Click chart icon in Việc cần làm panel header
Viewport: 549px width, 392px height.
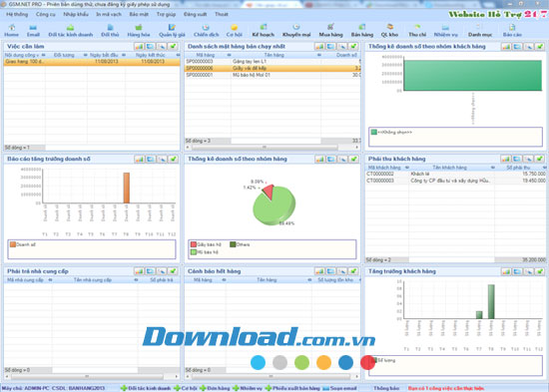click(x=139, y=46)
